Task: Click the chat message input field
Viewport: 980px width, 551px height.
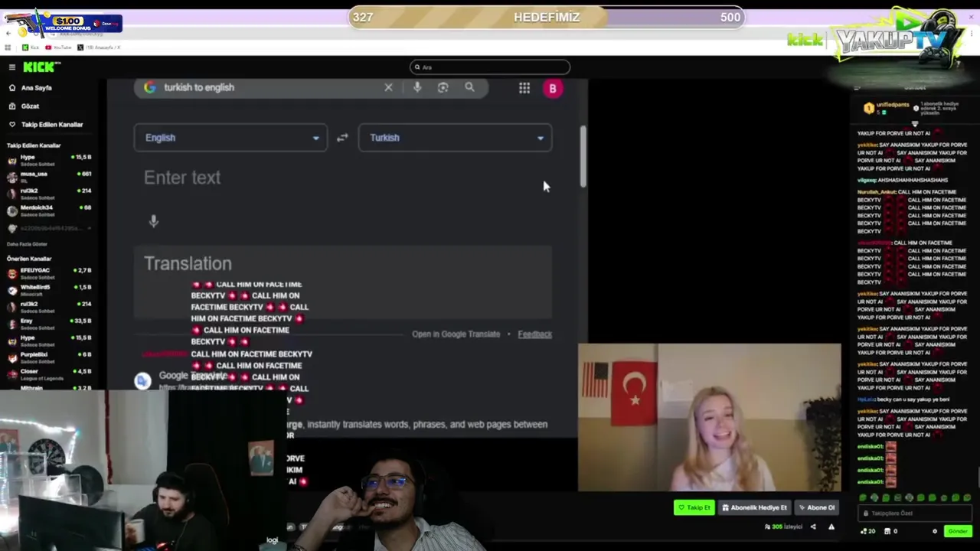Action: point(915,514)
